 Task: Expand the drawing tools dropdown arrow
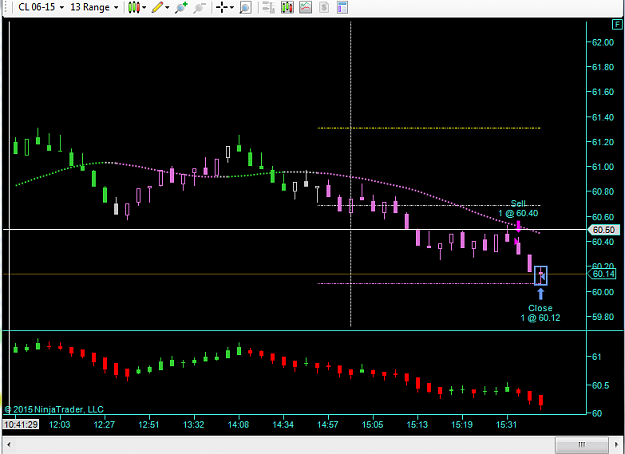pyautogui.click(x=167, y=7)
